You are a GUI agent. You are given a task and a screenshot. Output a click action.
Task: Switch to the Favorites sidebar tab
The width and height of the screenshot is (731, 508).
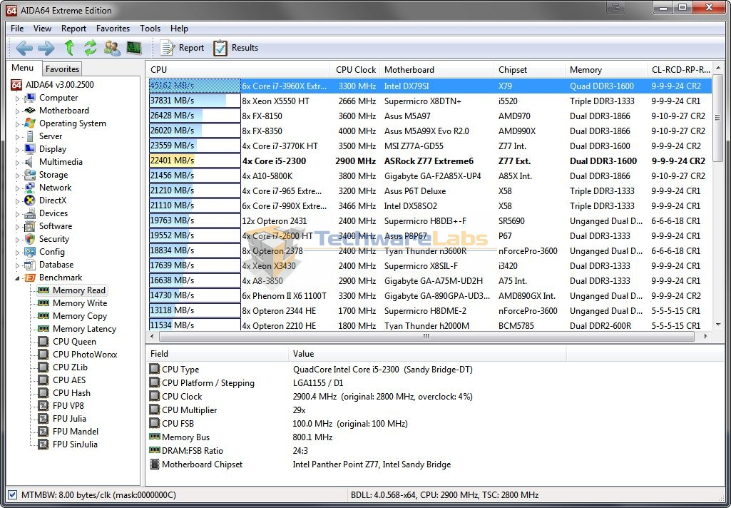(62, 69)
